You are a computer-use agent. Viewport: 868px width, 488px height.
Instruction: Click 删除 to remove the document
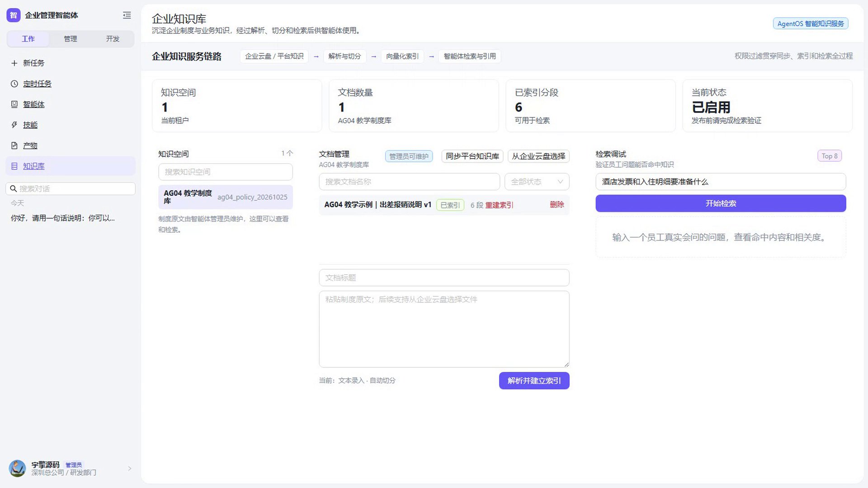click(x=557, y=205)
